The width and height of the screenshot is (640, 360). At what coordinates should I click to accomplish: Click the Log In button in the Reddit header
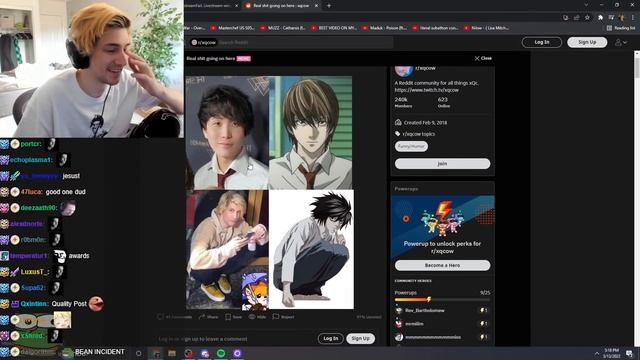pos(542,42)
